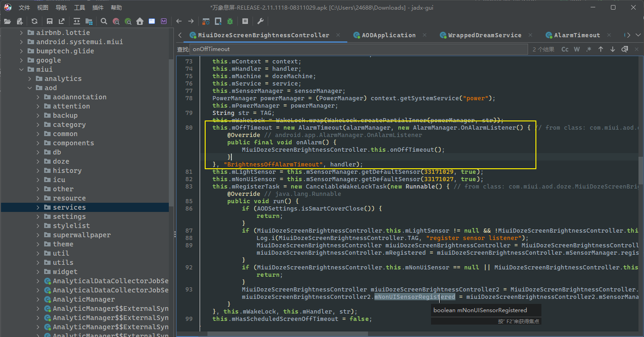Click the blue window icon in the toolbar
The height and width of the screenshot is (337, 644).
152,21
